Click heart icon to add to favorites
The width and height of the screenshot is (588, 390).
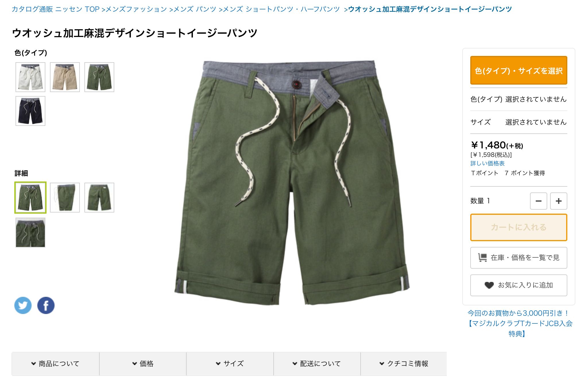click(489, 285)
